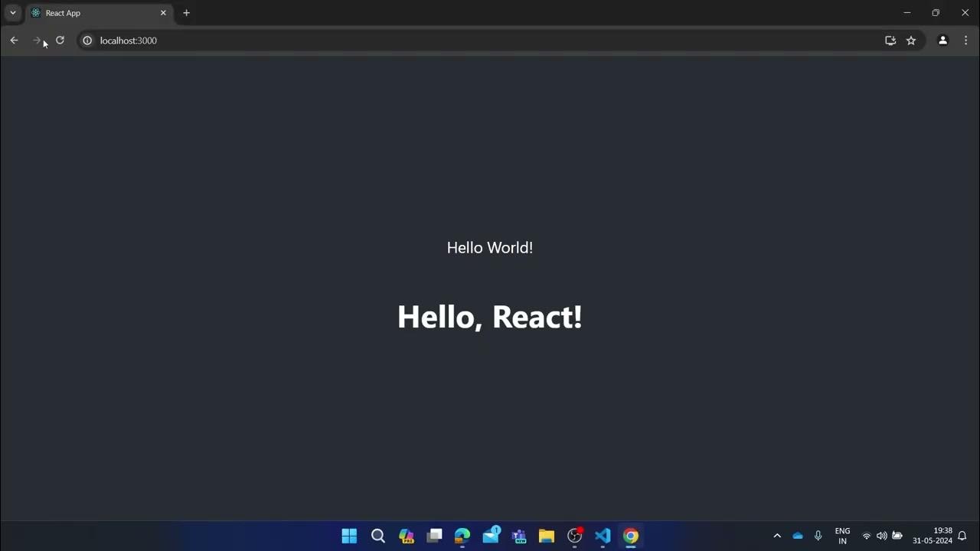Launch the Copilot preview app in taskbar
This screenshot has height=551, width=980.
[407, 536]
